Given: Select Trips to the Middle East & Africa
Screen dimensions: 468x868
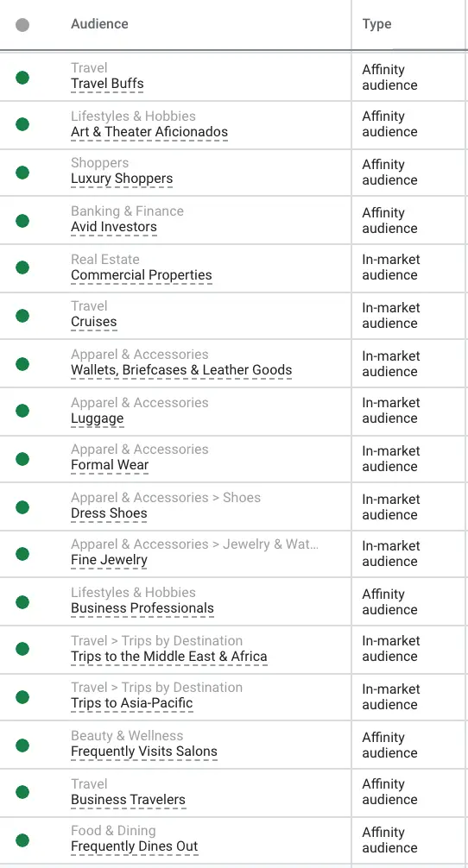Looking at the screenshot, I should [169, 657].
